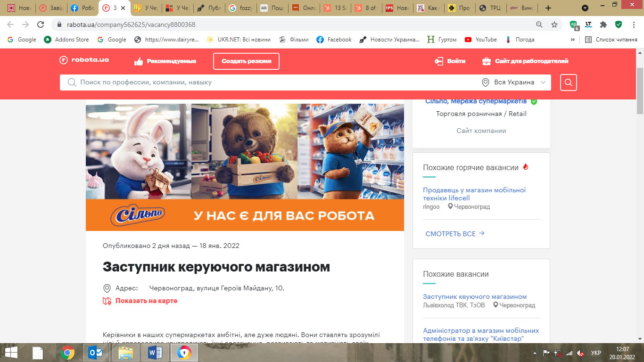Viewport: 644px width, 362px height.
Task: Expand the hidden bookmarks chevron
Action: tap(573, 40)
